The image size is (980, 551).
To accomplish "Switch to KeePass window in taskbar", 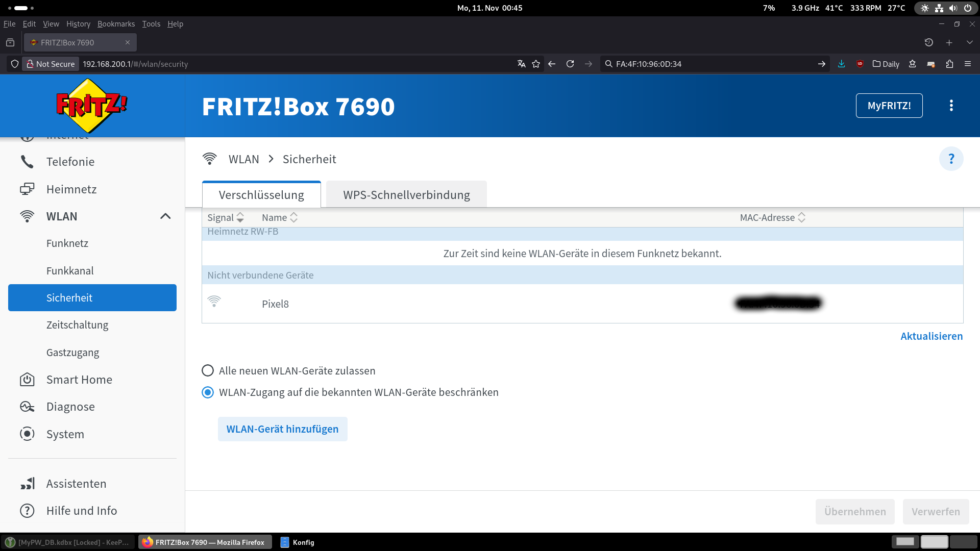I will pos(69,542).
